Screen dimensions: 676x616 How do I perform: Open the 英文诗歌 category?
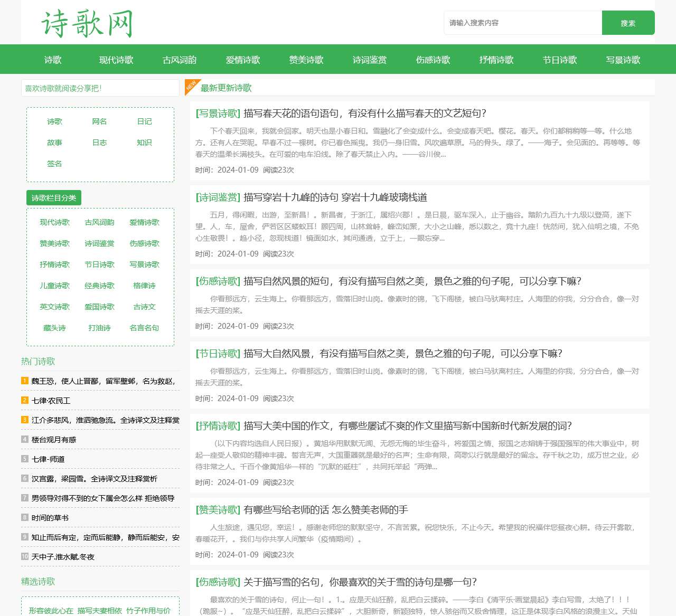tap(54, 307)
